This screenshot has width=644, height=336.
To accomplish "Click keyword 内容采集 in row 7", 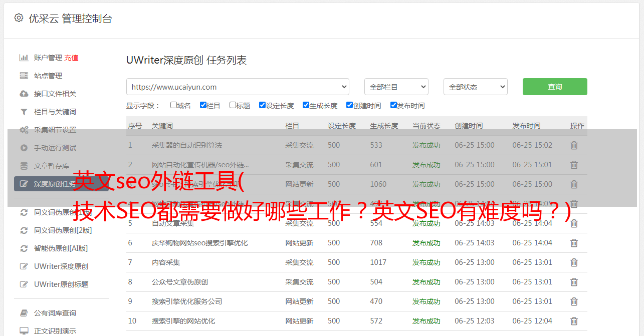I will point(166,262).
